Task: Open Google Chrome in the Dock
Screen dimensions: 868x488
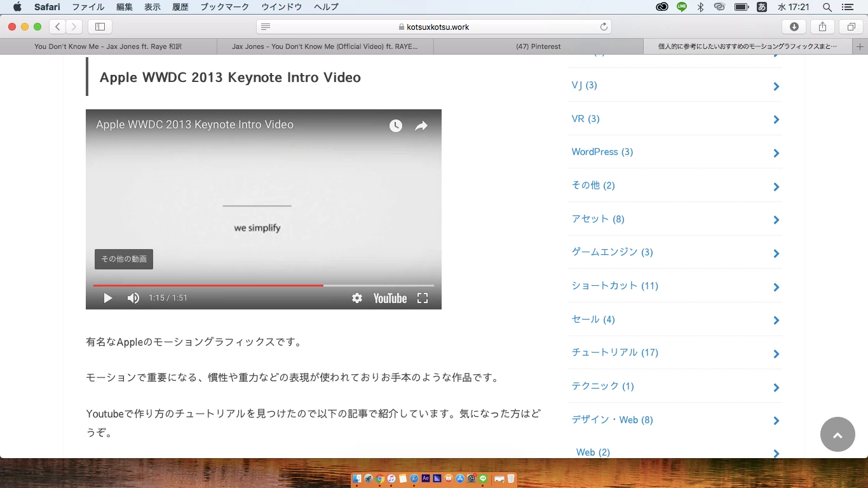Action: 380,478
